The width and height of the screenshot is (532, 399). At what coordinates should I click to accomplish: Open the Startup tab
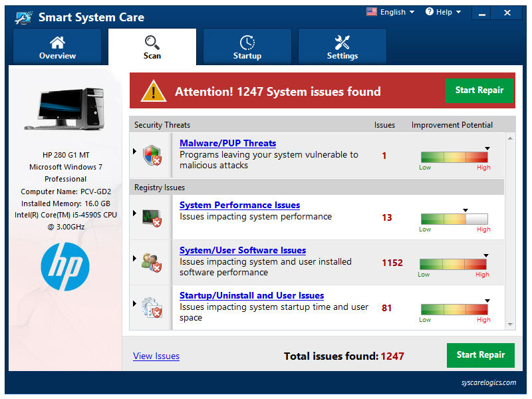(x=247, y=47)
